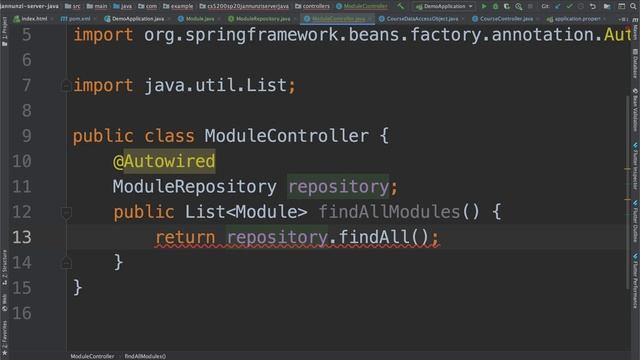Open the Web tool window

(4, 302)
